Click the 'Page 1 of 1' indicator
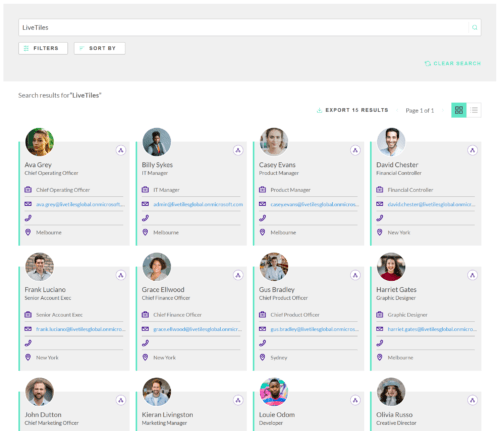 420,110
